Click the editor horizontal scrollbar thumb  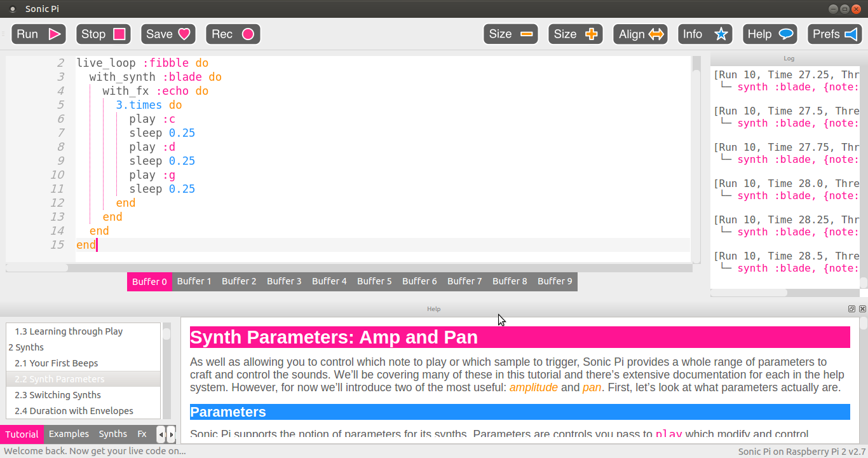click(x=37, y=268)
